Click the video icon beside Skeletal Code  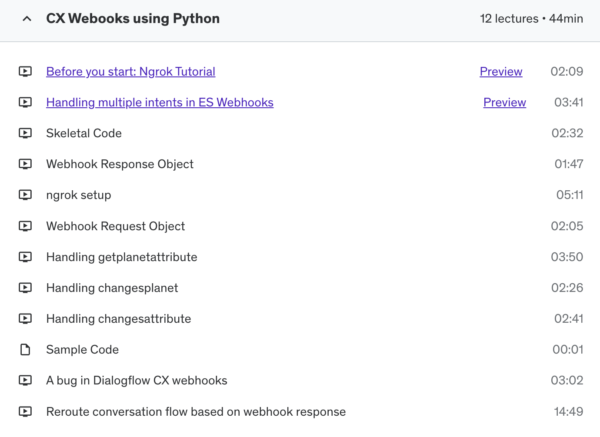(25, 133)
